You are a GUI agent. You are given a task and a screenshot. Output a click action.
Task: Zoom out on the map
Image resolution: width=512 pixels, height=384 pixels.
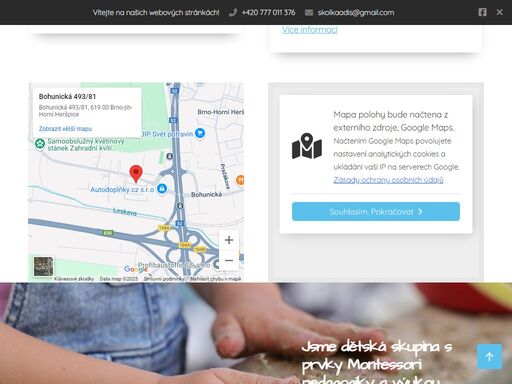point(229,260)
